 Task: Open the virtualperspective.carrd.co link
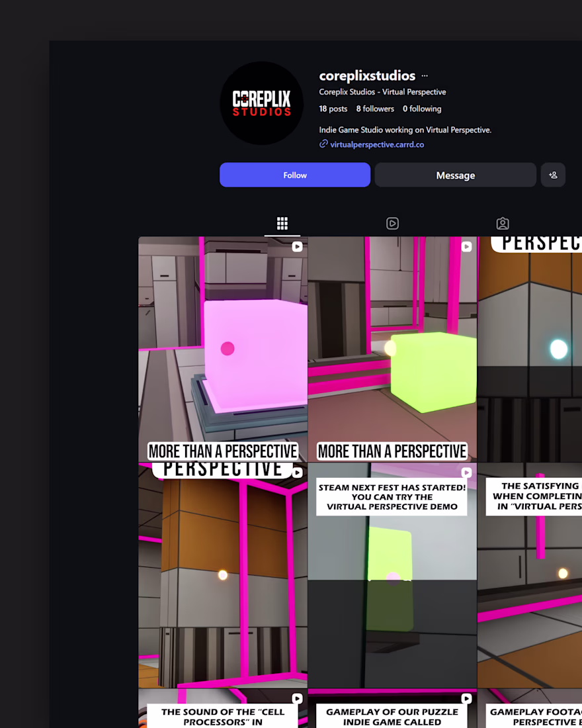377,144
